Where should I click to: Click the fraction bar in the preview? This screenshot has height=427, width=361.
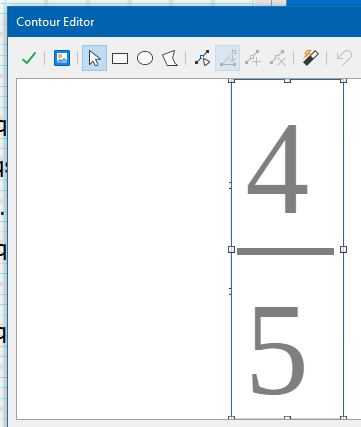[285, 251]
